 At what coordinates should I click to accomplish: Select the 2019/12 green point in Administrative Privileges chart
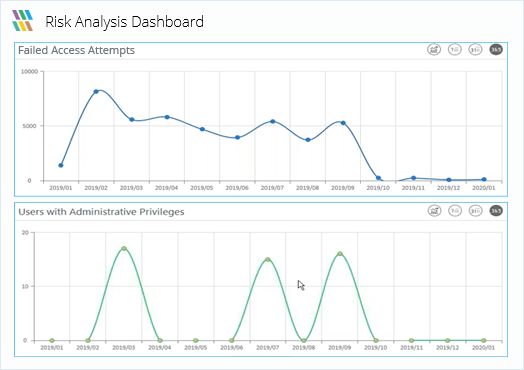[448, 341]
